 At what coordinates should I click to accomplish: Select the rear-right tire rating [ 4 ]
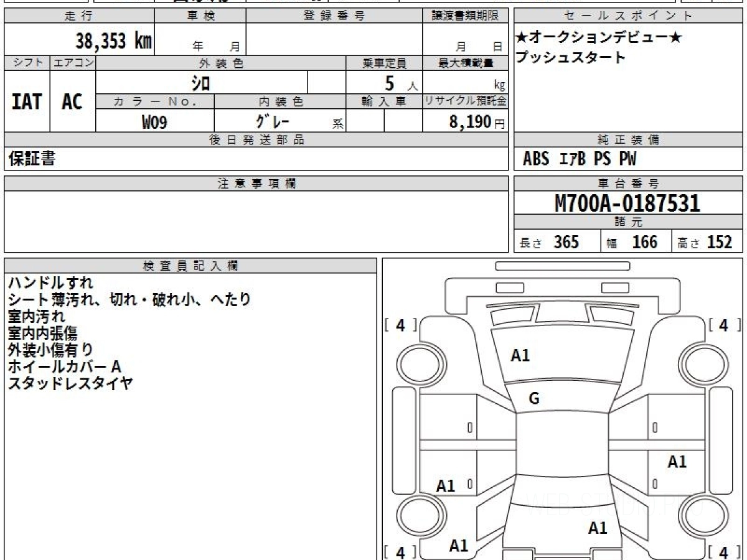[723, 552]
